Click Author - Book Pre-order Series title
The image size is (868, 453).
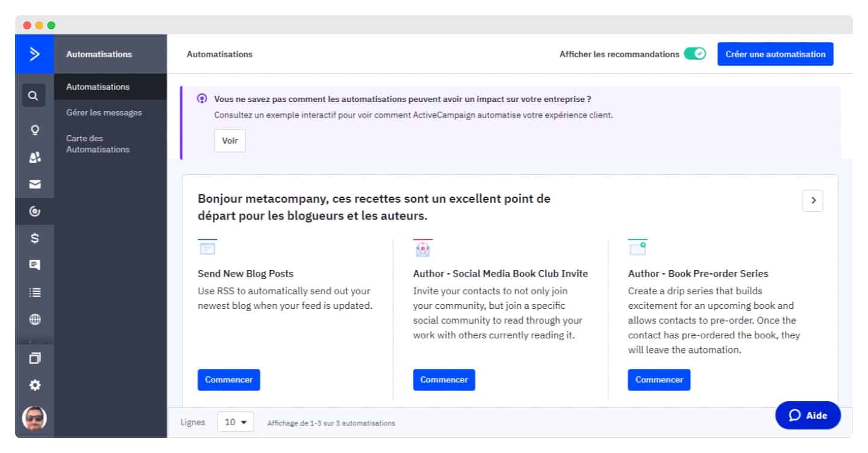pos(698,273)
